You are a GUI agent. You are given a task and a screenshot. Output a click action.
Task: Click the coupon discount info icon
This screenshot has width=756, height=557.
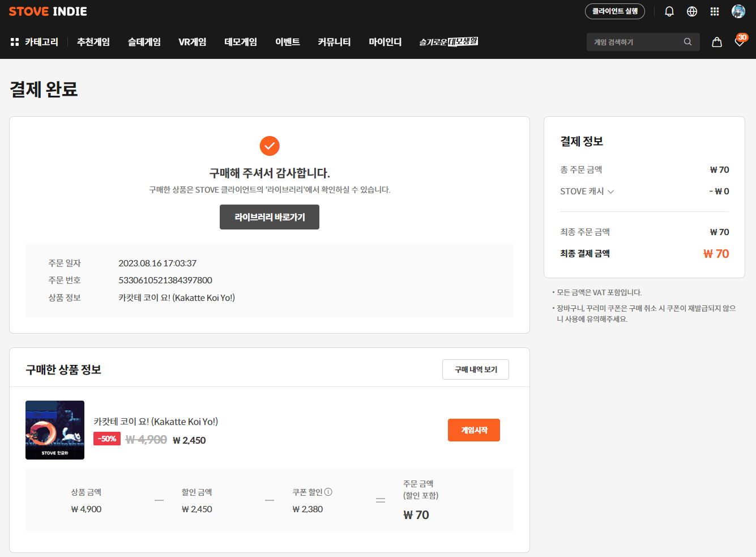point(328,492)
